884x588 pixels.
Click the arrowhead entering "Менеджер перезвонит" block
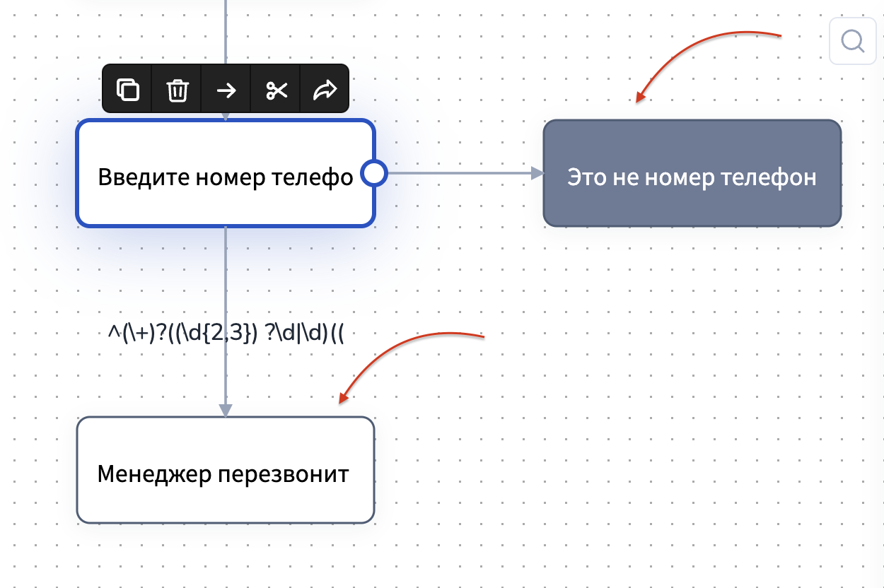(x=226, y=410)
